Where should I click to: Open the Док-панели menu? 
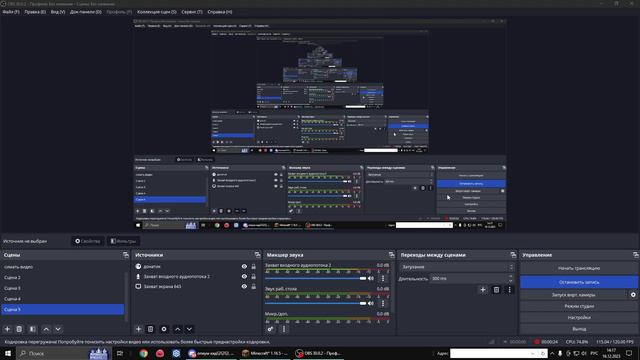click(85, 12)
